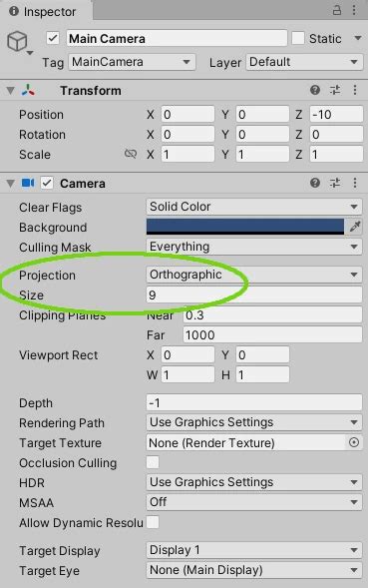Click the orthographic Size field
Image resolution: width=368 pixels, height=588 pixels.
pyautogui.click(x=254, y=294)
